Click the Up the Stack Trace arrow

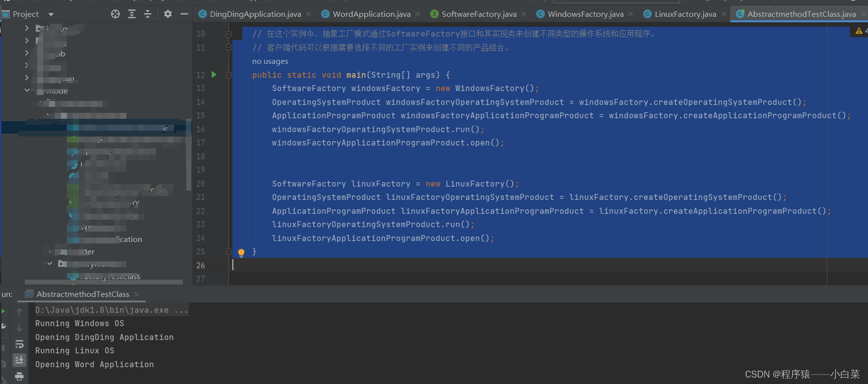pyautogui.click(x=19, y=312)
